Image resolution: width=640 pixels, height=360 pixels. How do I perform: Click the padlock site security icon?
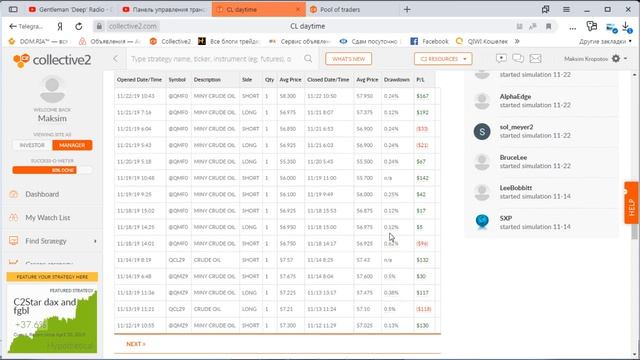pos(99,26)
